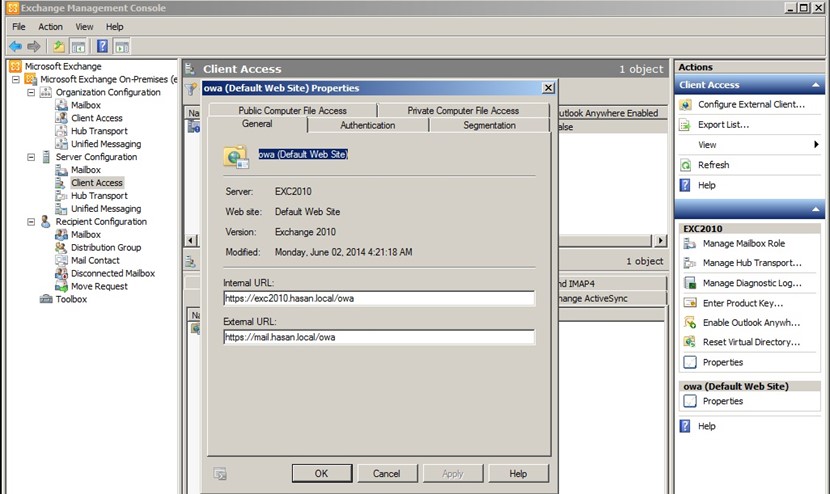The width and height of the screenshot is (830, 494).
Task: Click Reset Virtual Directory action
Action: click(751, 342)
